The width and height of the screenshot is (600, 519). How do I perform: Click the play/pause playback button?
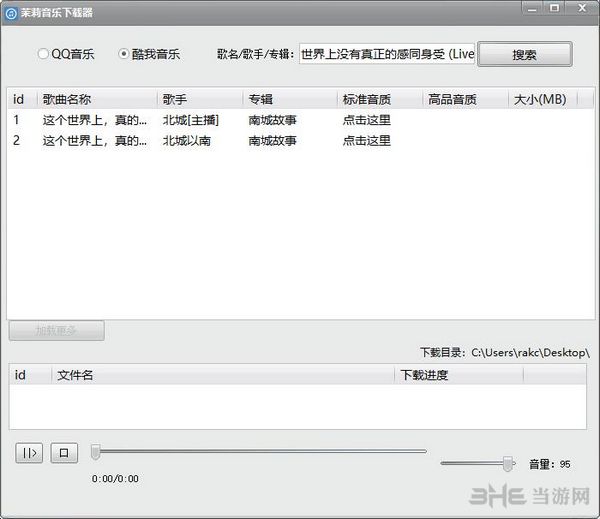[x=29, y=453]
